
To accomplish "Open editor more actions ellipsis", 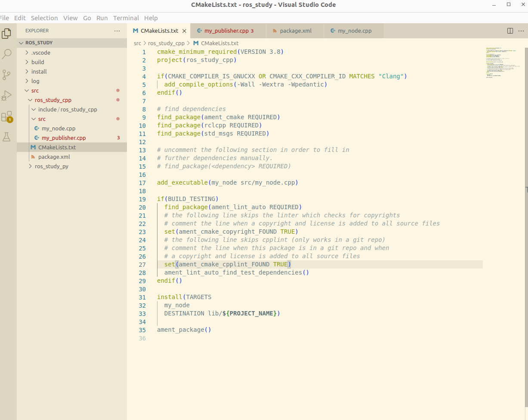I will 520,31.
